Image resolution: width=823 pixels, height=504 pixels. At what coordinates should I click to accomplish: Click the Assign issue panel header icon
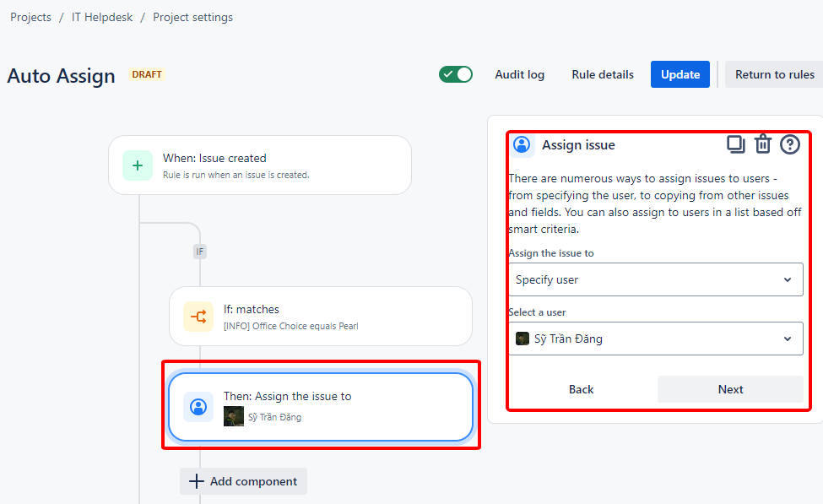tap(522, 145)
